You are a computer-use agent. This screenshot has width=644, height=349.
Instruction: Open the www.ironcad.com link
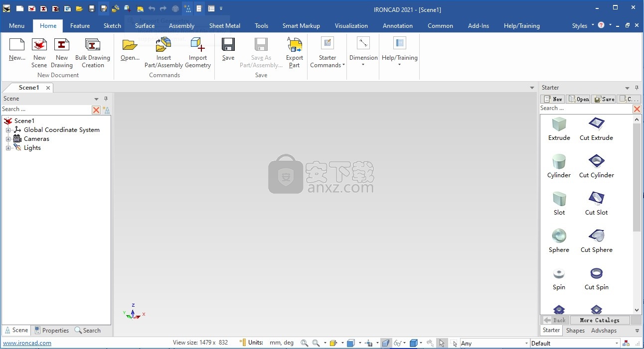(x=27, y=343)
